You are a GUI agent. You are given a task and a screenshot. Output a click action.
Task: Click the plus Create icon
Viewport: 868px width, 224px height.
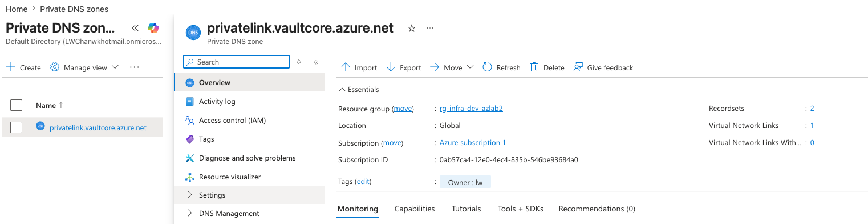pyautogui.click(x=11, y=67)
